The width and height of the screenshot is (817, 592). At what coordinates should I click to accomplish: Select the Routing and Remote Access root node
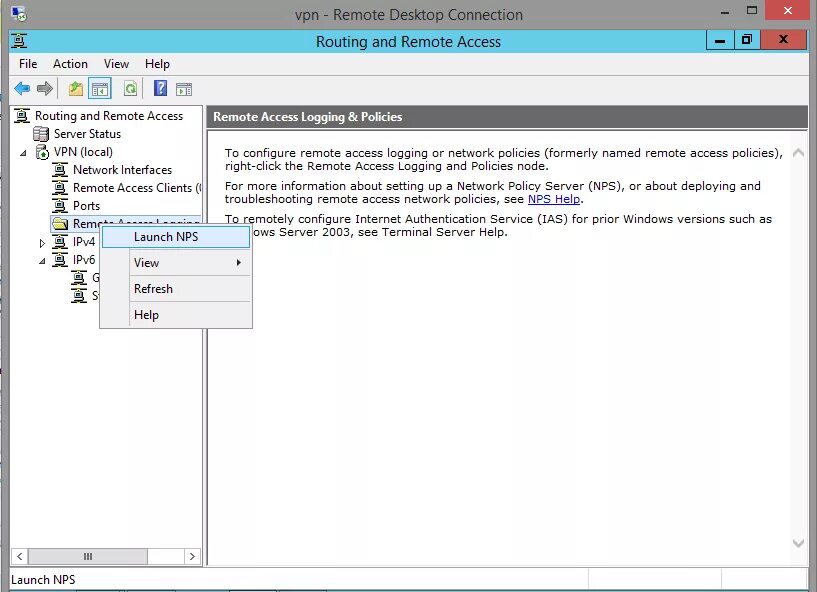tap(109, 116)
